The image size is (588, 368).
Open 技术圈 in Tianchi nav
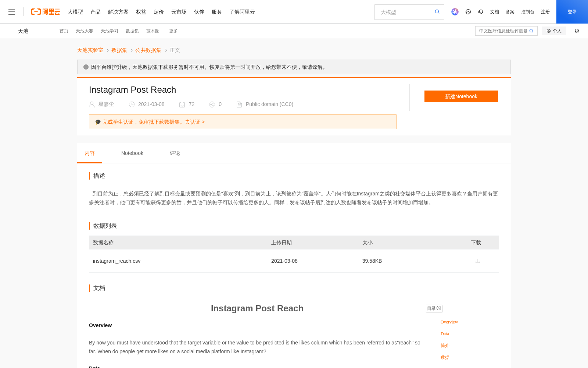click(153, 31)
